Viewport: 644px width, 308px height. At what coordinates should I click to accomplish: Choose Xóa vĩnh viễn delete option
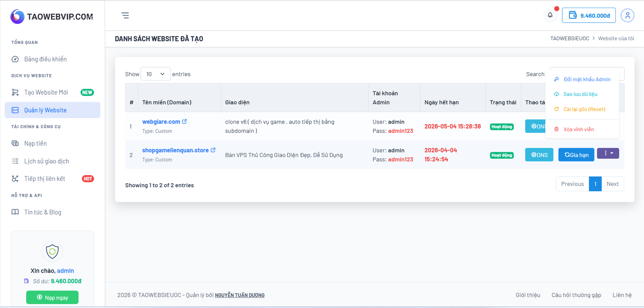(578, 129)
